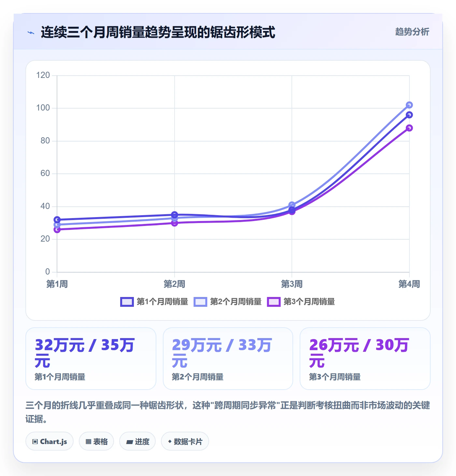The image size is (456, 476).
Task: Click the 第3个月周销量 legend label text
Action: point(309,302)
